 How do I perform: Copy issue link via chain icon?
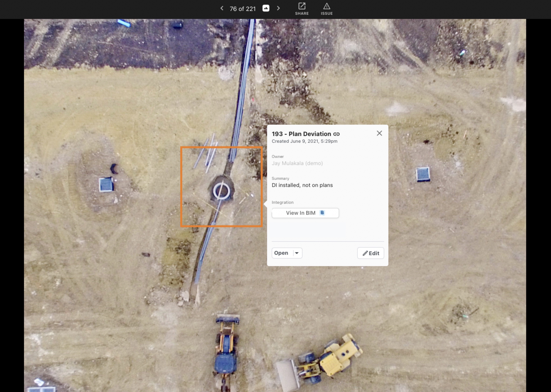[336, 134]
